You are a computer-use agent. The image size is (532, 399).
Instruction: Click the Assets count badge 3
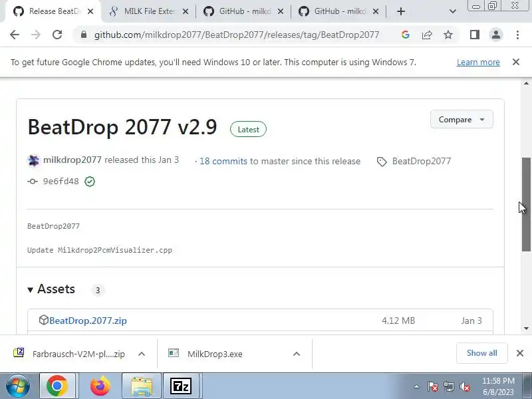tap(98, 291)
